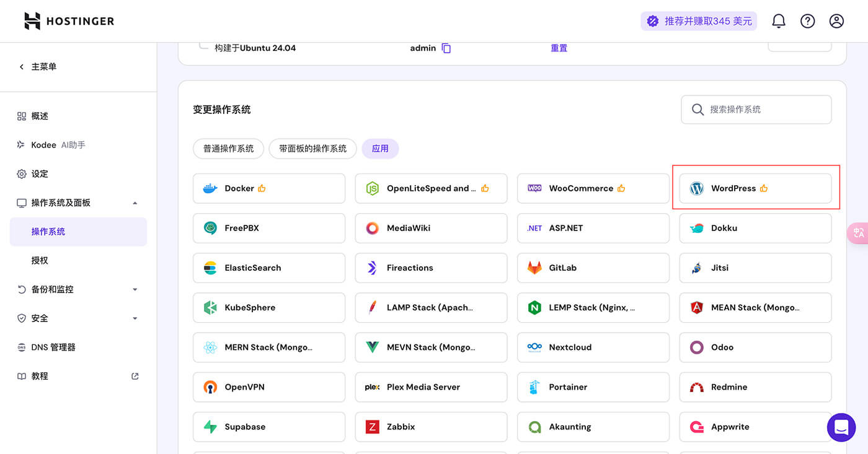This screenshot has width=868, height=454.
Task: Collapse the 操作系统及面板 menu section
Action: click(135, 203)
